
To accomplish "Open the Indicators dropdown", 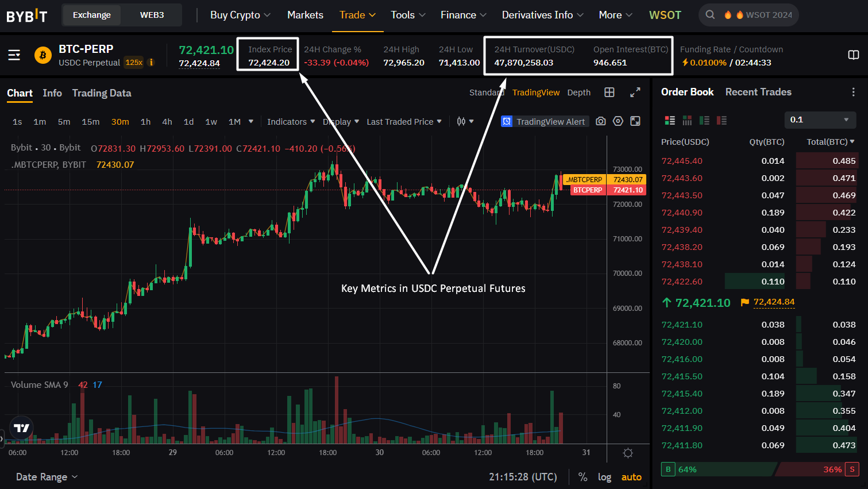I will (291, 122).
